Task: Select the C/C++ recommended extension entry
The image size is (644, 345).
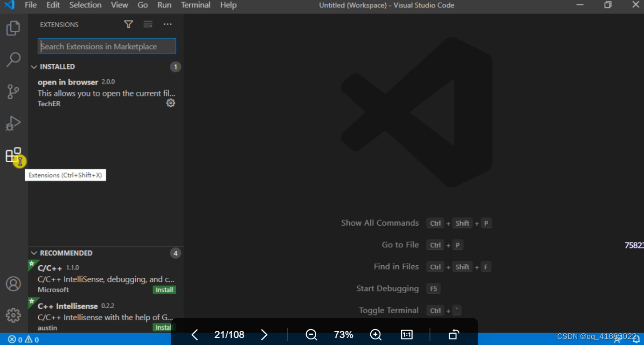Action: click(106, 279)
